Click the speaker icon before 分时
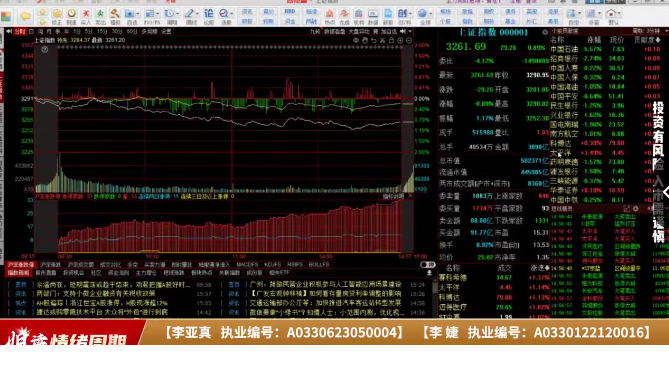 (x=9, y=31)
